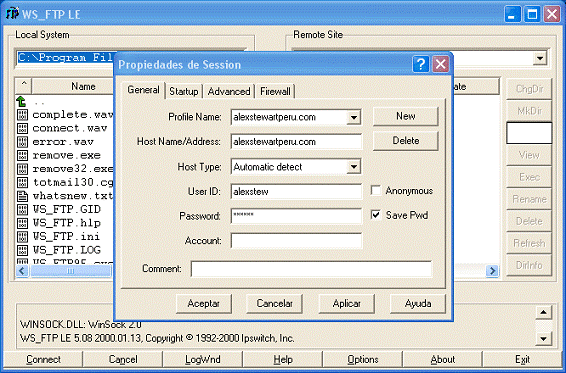Select the WS_FTP.hlp file icon
This screenshot has height=373, width=566.
[22, 223]
